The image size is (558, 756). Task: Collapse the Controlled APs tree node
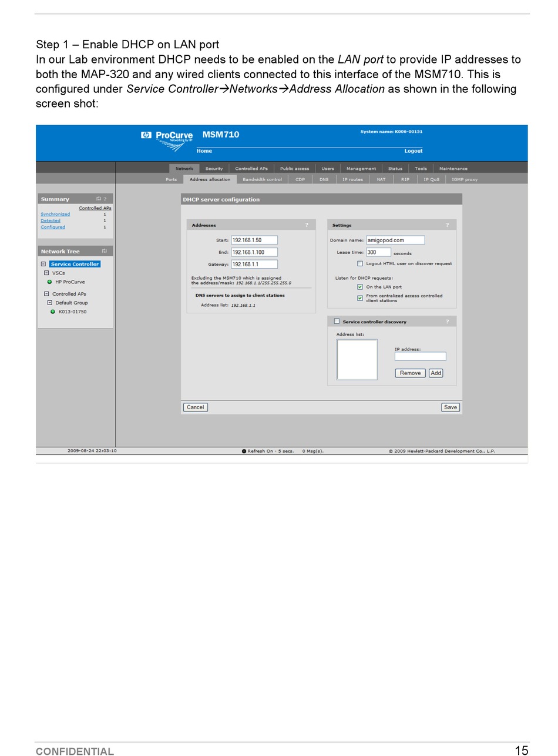(46, 294)
